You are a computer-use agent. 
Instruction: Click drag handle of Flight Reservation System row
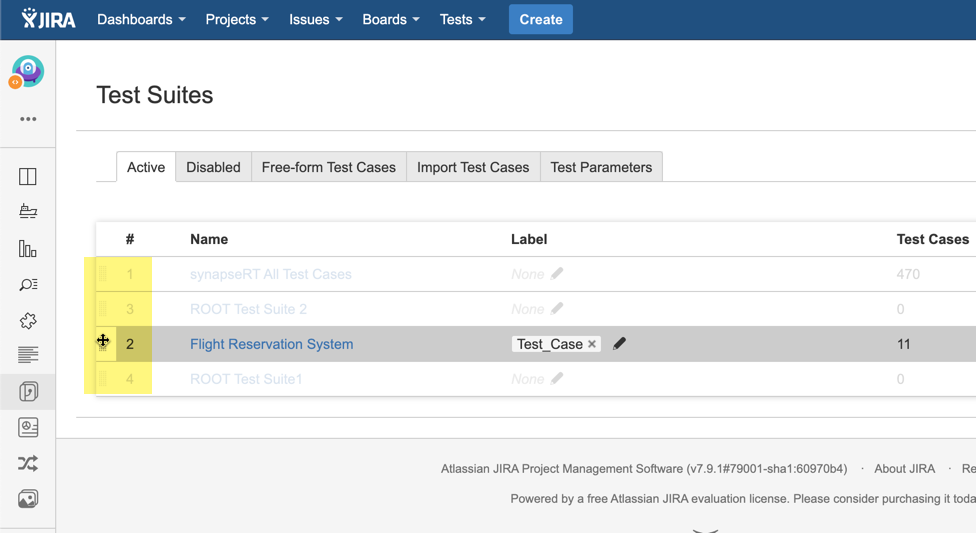coord(103,343)
